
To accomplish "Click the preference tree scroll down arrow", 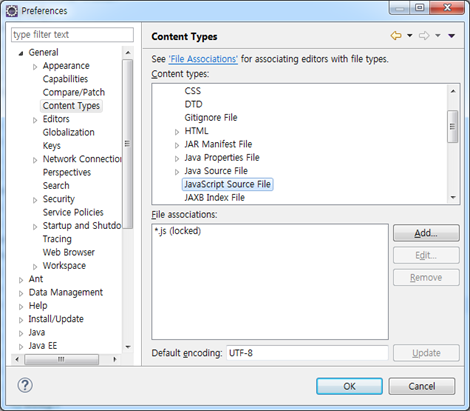I will coord(128,347).
